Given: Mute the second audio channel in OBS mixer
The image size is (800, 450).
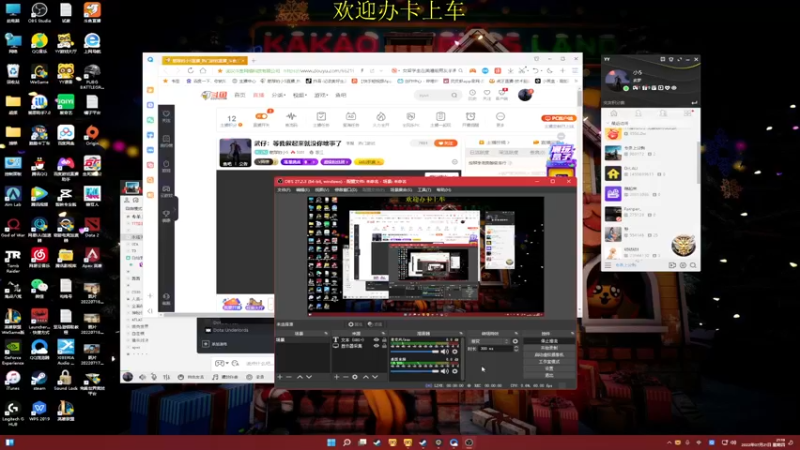Looking at the screenshot, I should point(445,371).
